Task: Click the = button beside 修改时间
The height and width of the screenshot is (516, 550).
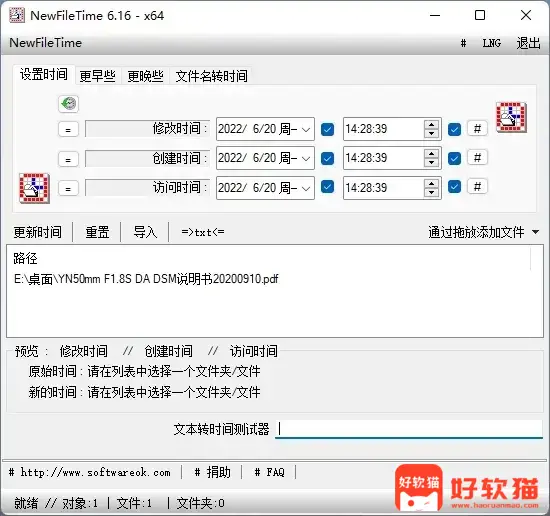Action: point(68,130)
